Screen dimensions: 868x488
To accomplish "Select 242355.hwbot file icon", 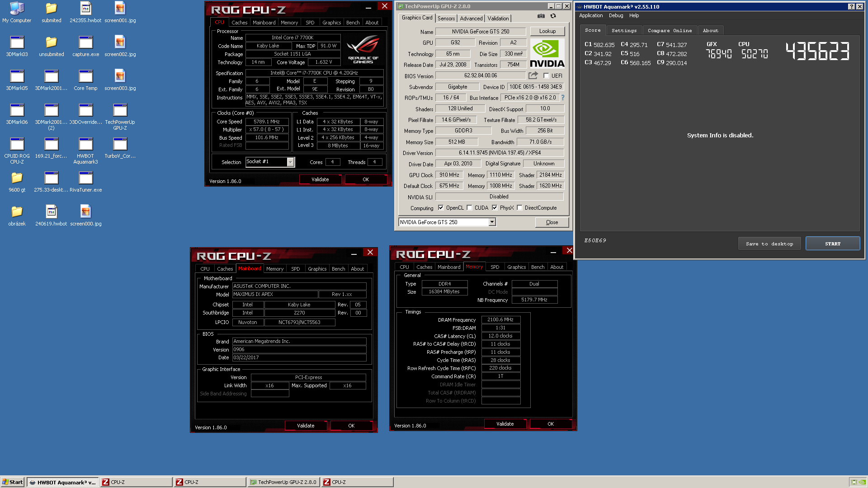I will (x=85, y=12).
